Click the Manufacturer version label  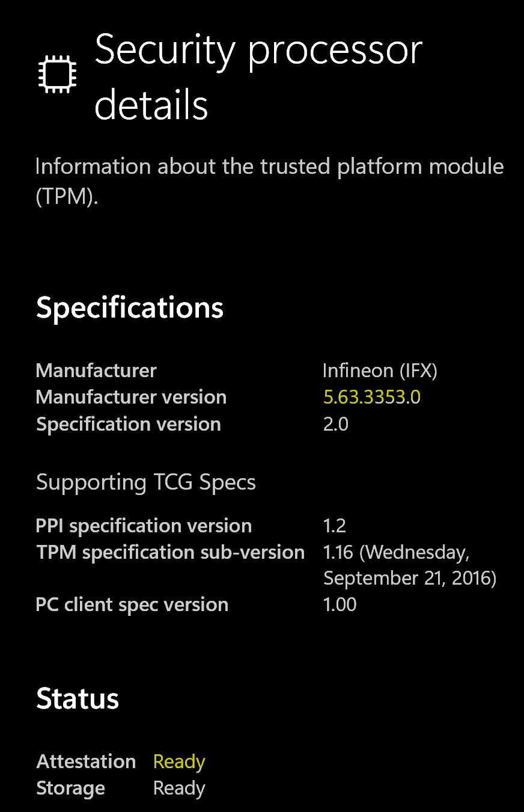[x=131, y=397]
